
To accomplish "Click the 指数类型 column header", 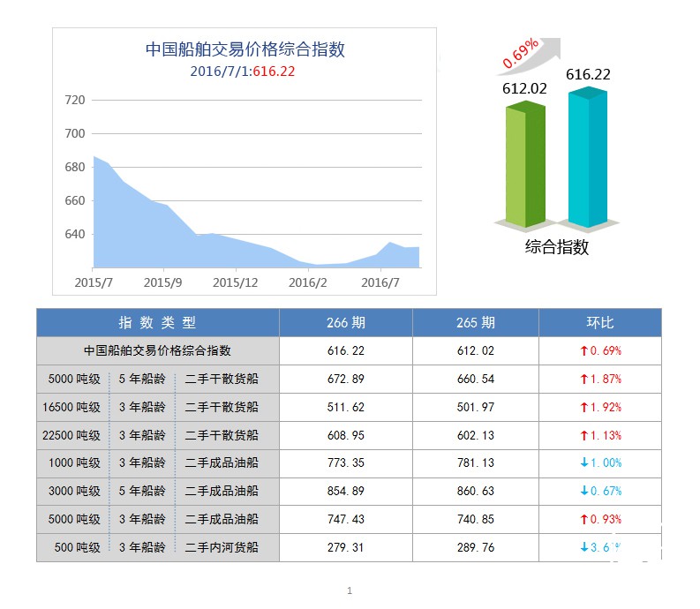I will pos(157,322).
